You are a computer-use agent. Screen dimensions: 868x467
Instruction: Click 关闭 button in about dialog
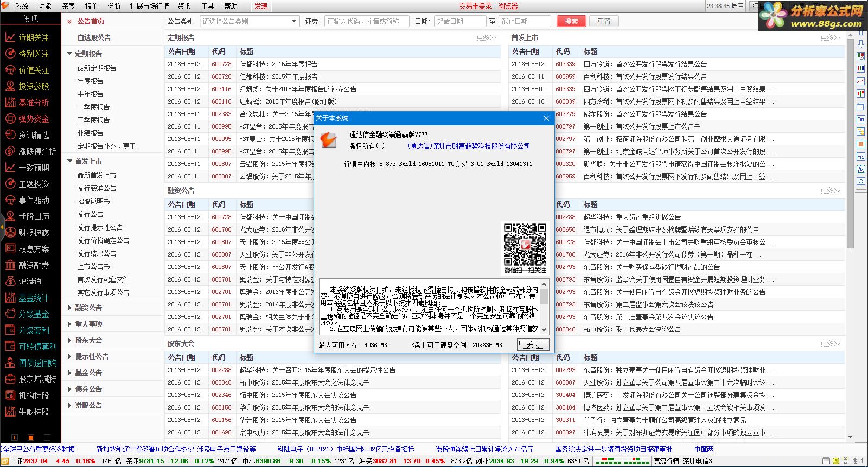(x=533, y=344)
